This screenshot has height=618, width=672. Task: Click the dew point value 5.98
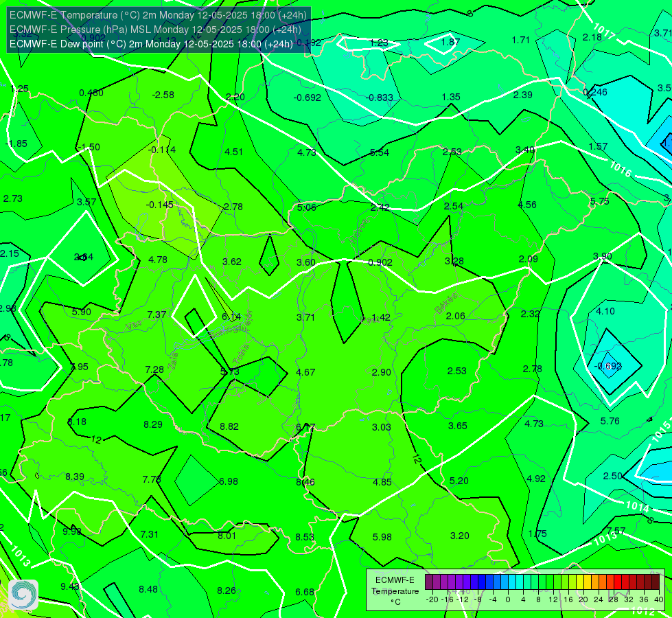point(382,536)
